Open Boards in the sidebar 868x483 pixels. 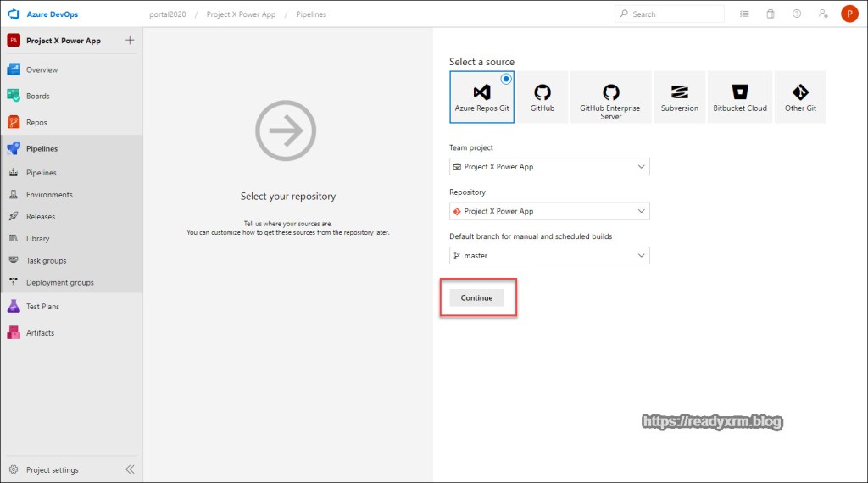click(x=37, y=96)
